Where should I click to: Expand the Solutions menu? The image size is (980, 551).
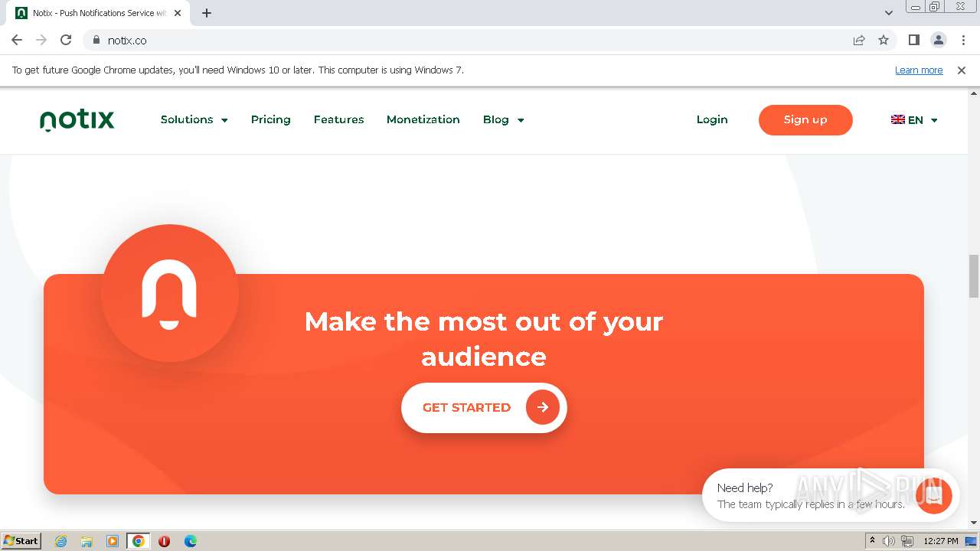(194, 119)
